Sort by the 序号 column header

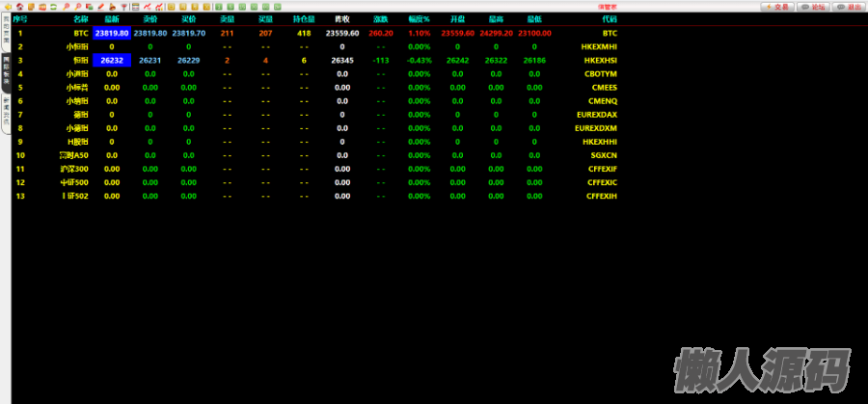[x=20, y=19]
